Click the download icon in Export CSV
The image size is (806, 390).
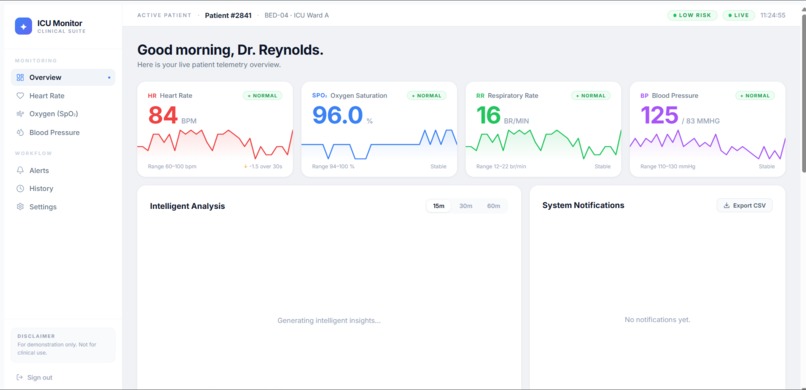[x=726, y=206]
